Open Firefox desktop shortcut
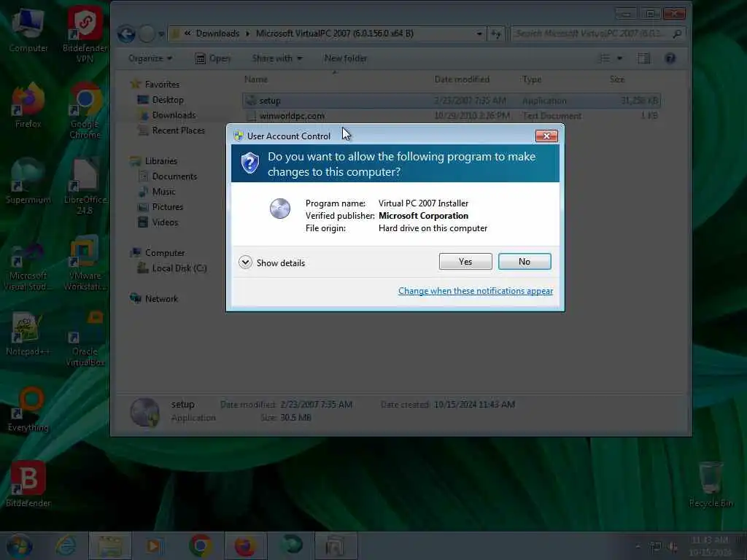 (x=28, y=106)
